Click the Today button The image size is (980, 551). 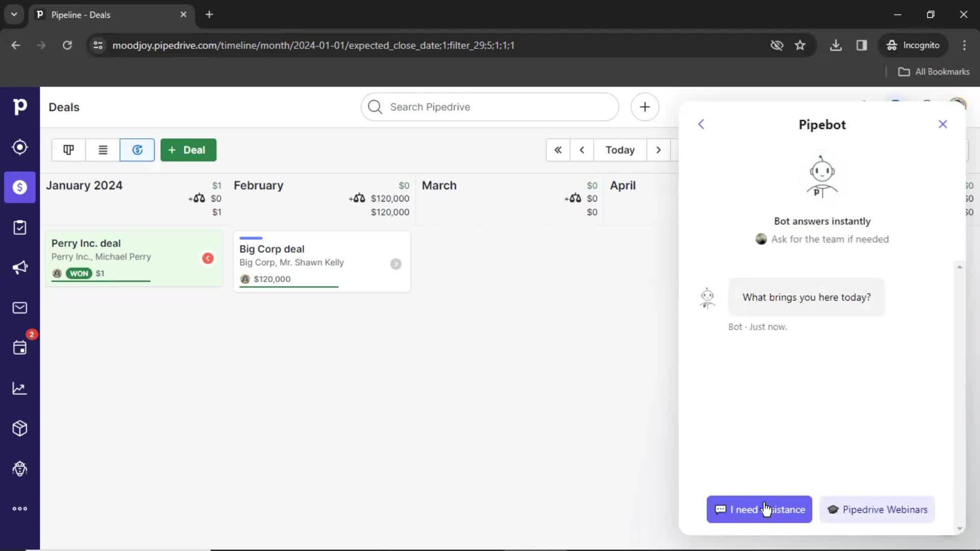pos(620,150)
